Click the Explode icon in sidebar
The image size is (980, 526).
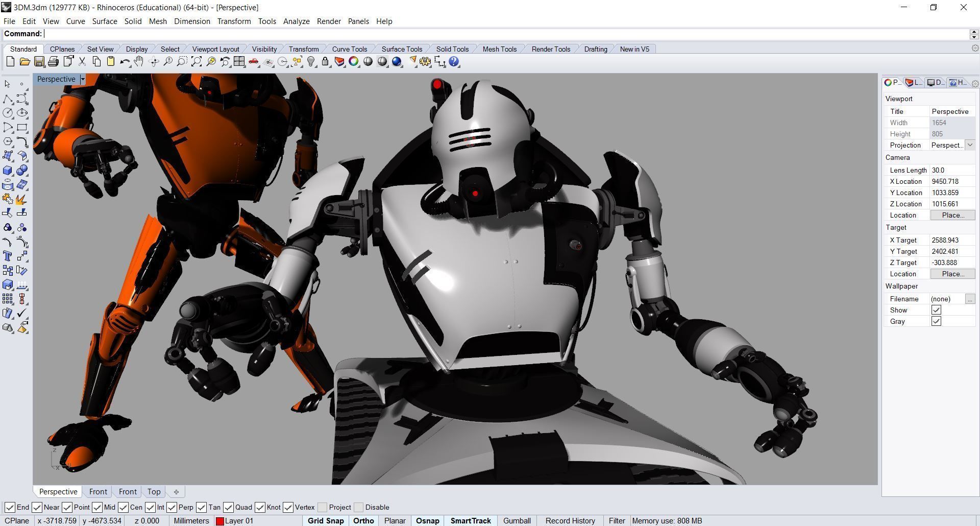(x=22, y=199)
